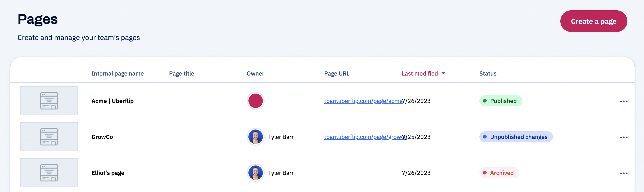Click Tyler Barr's avatar in the GrowCo row
The image size is (644, 192).
pos(255,137)
